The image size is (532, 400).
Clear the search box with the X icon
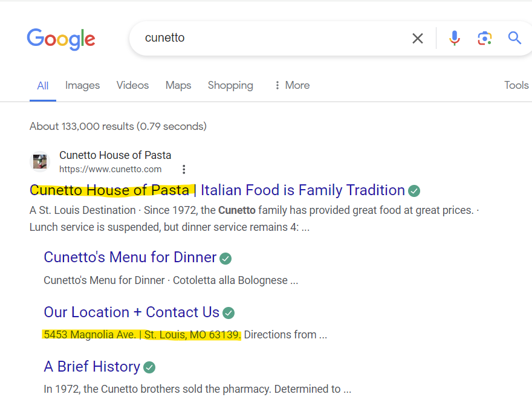pos(418,38)
